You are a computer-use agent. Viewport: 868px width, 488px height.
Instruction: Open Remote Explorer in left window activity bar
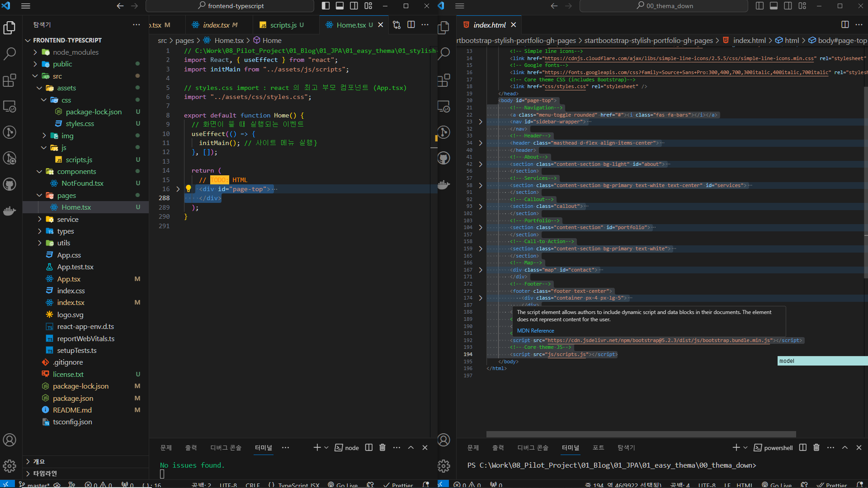tap(9, 106)
